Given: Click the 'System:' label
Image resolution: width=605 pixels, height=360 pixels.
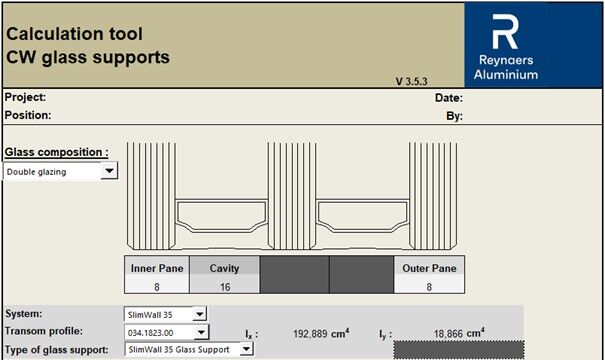Looking at the screenshot, I should pos(24,313).
